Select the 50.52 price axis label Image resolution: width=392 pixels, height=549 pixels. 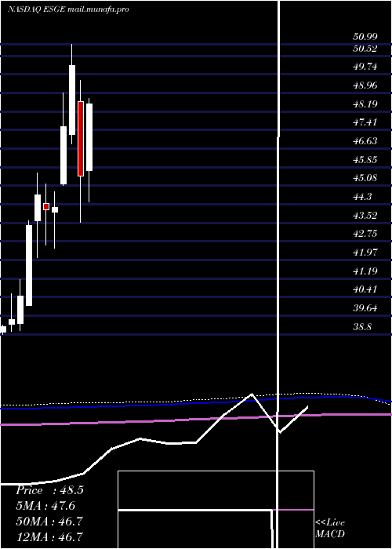click(x=365, y=49)
